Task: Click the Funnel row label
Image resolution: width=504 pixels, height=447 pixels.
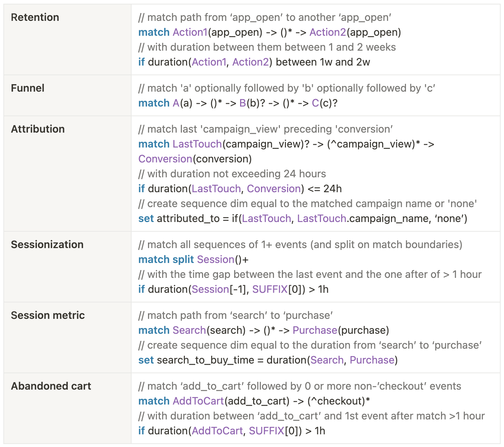Action: pos(28,88)
